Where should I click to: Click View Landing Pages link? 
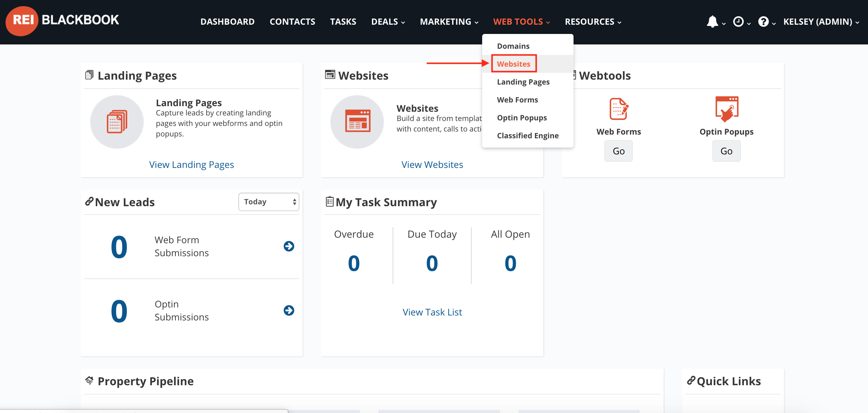coord(191,165)
